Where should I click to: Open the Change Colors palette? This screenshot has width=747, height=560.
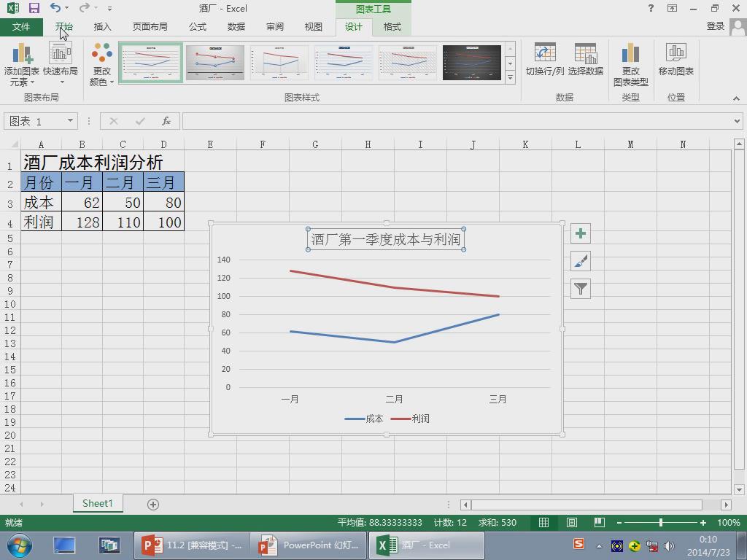tap(102, 64)
